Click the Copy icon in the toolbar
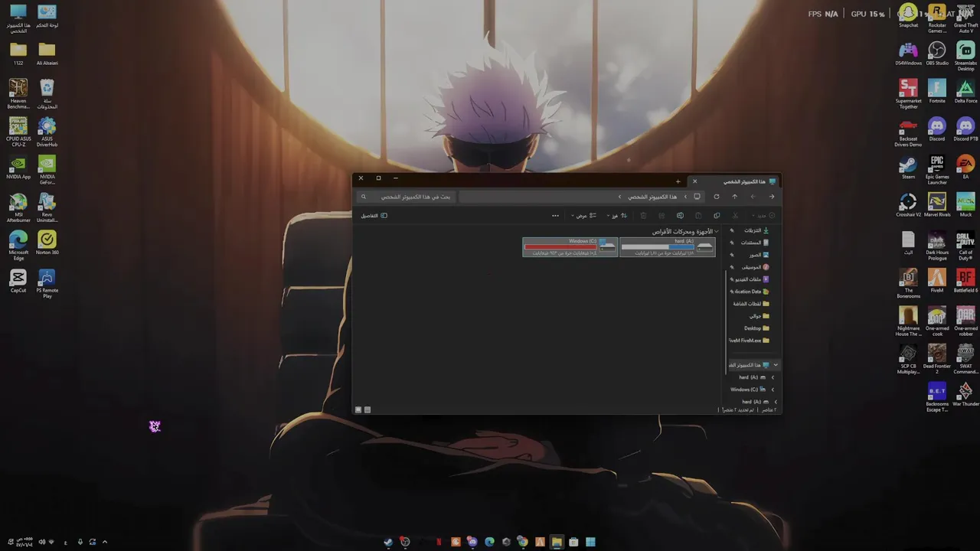This screenshot has height=551, width=980. pos(717,216)
